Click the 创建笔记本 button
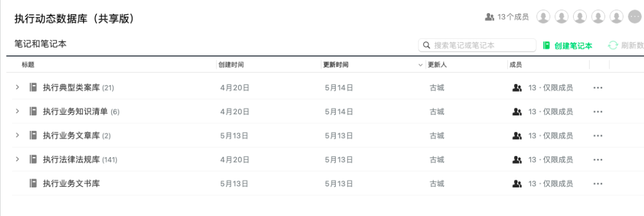The width and height of the screenshot is (644, 216). pyautogui.click(x=568, y=45)
